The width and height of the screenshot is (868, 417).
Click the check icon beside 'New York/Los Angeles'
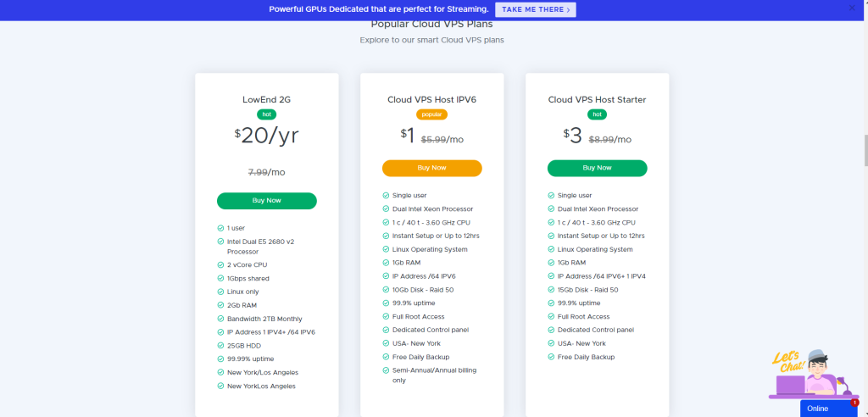click(221, 373)
